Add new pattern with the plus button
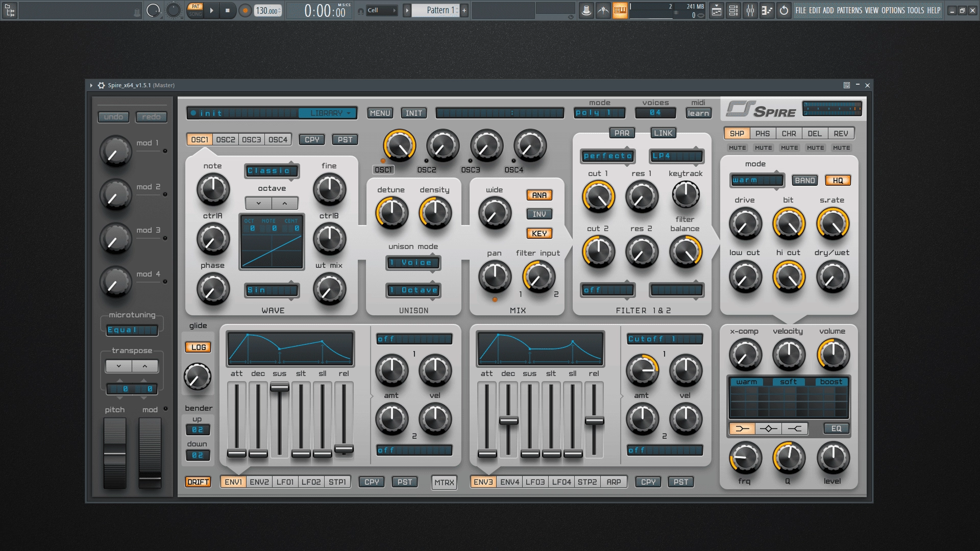This screenshot has height=551, width=980. [464, 10]
